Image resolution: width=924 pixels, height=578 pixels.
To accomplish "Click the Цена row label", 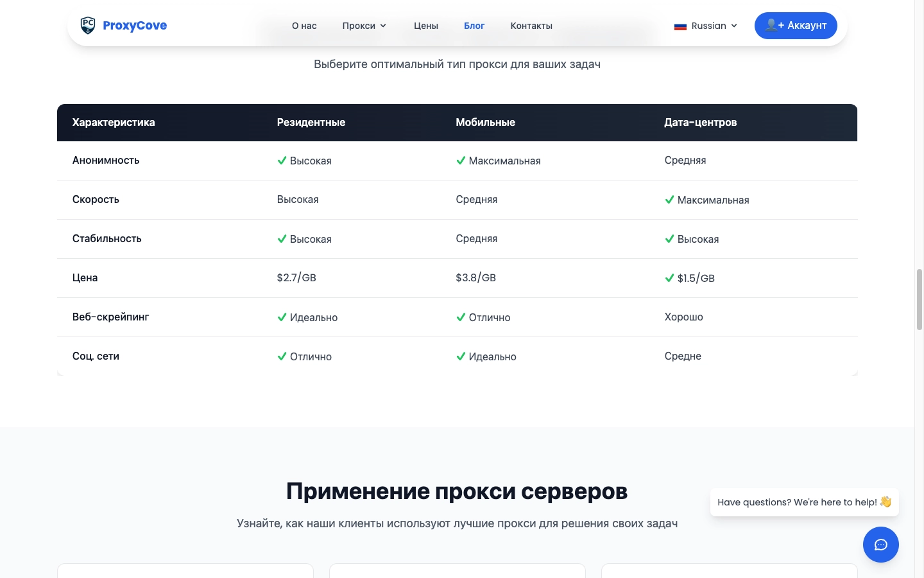I will tap(85, 277).
